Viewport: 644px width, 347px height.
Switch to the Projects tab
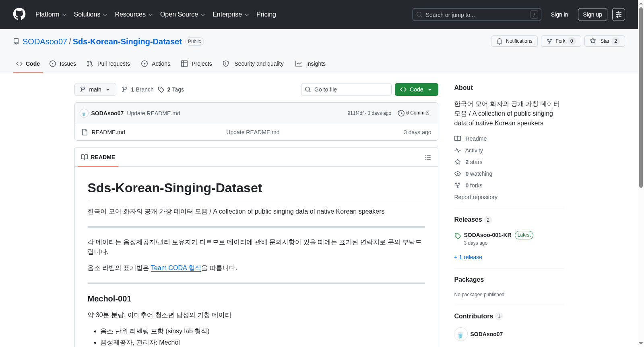pyautogui.click(x=196, y=64)
